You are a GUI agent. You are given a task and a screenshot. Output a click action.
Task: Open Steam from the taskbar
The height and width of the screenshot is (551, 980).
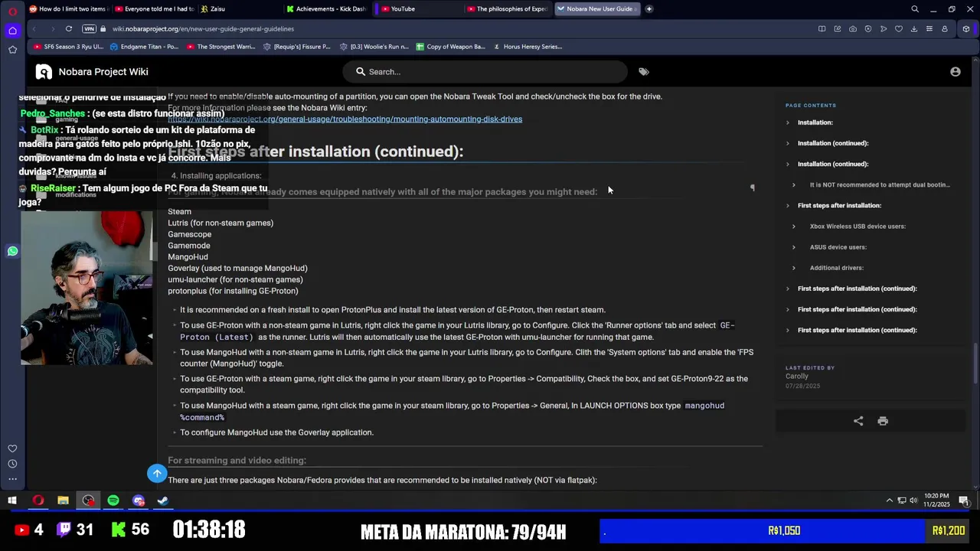pos(162,500)
